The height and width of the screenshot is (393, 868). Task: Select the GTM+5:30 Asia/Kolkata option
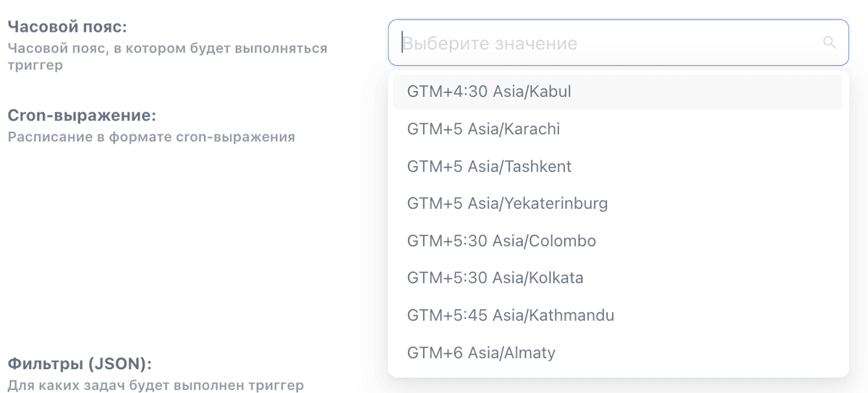coord(618,278)
